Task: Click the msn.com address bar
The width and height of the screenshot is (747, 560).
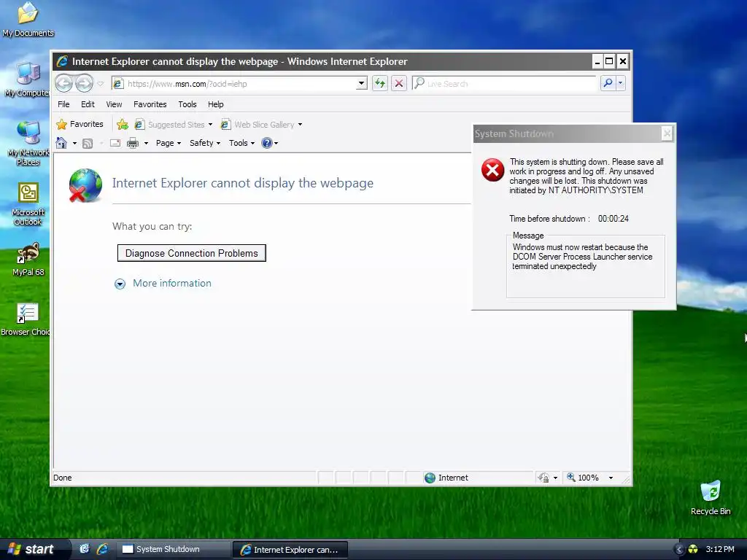Action: click(239, 84)
